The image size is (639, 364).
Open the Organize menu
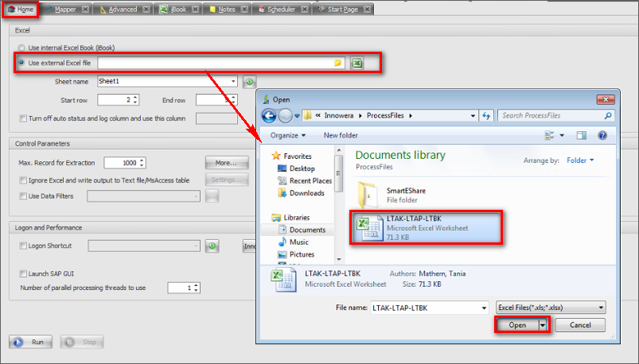[x=288, y=135]
